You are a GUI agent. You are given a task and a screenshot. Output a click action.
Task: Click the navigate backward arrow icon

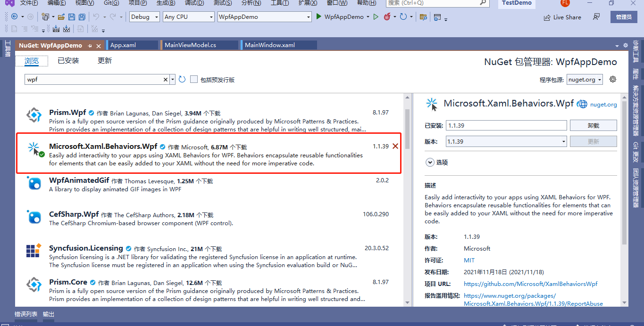(14, 16)
